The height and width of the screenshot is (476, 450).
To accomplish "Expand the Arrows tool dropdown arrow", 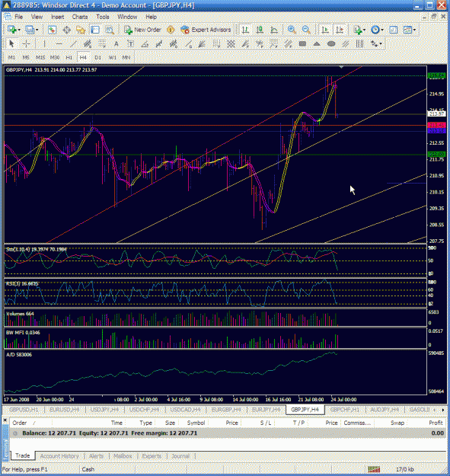I will pos(381,44).
